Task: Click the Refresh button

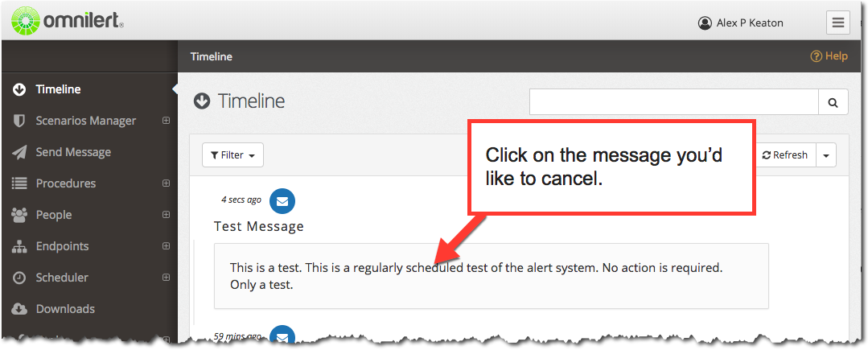Action: [785, 155]
